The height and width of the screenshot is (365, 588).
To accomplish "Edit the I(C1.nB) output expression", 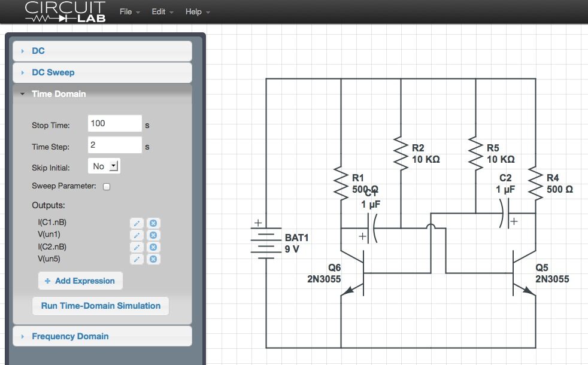I will click(137, 223).
